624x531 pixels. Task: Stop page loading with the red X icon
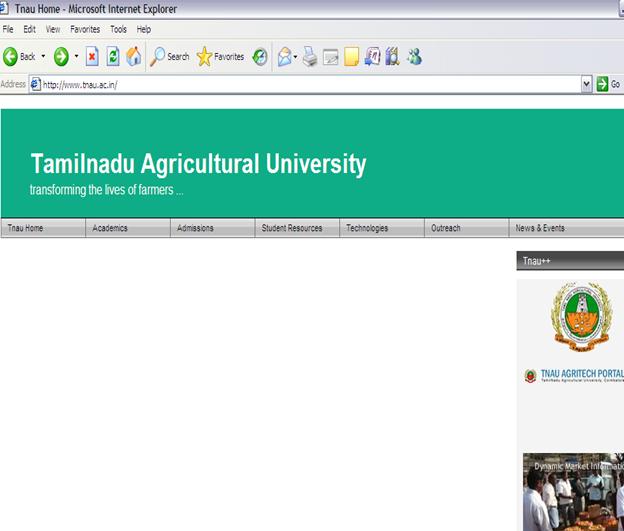(x=92, y=57)
